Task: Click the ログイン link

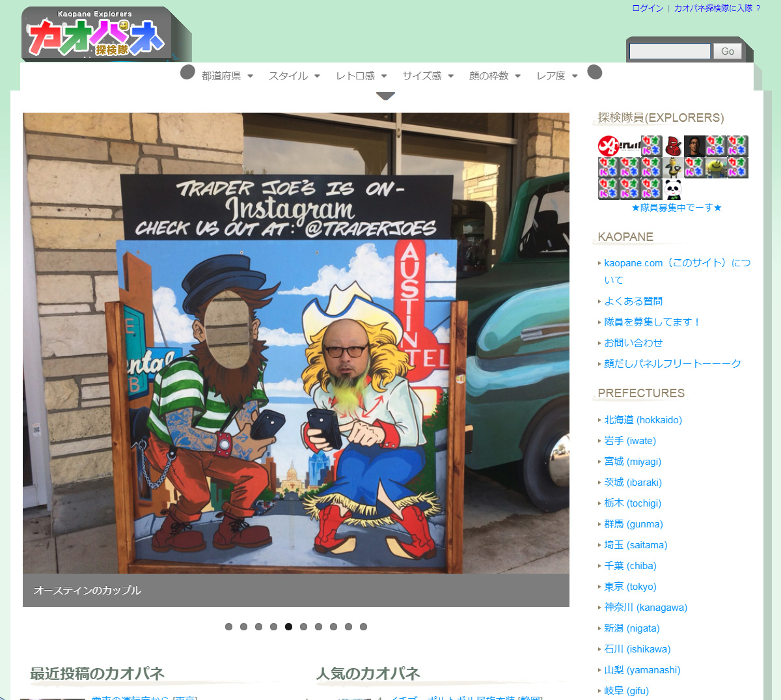Action: tap(648, 8)
